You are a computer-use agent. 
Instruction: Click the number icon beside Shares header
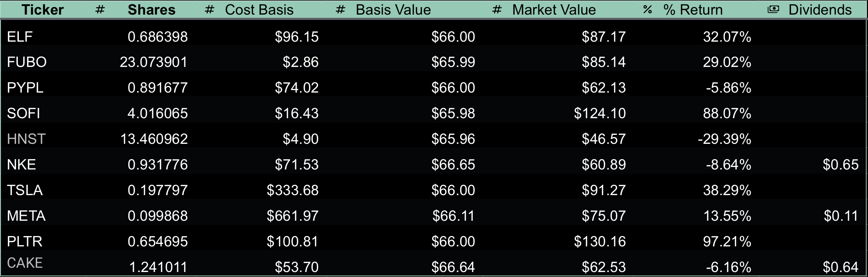point(100,10)
